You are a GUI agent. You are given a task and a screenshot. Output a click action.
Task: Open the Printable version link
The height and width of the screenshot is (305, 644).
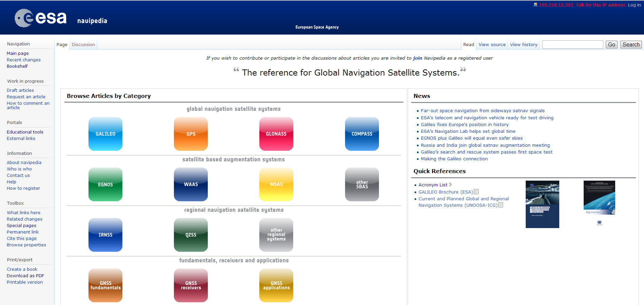[x=25, y=282]
